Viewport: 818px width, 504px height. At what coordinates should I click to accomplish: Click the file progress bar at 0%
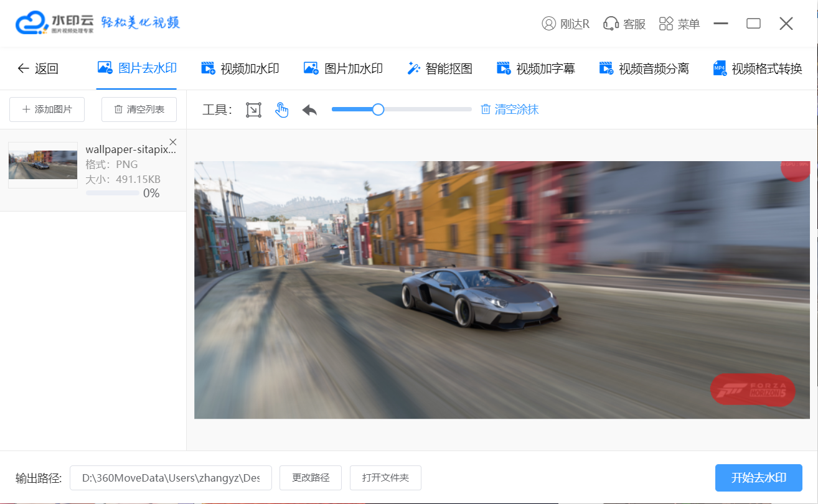[113, 193]
